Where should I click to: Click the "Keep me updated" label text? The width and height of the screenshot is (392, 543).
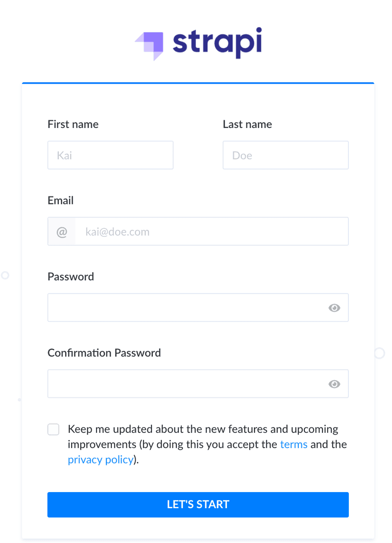tap(203, 429)
